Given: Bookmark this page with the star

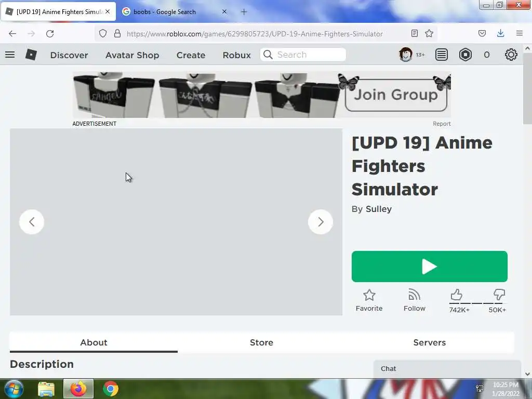Looking at the screenshot, I should 429,33.
